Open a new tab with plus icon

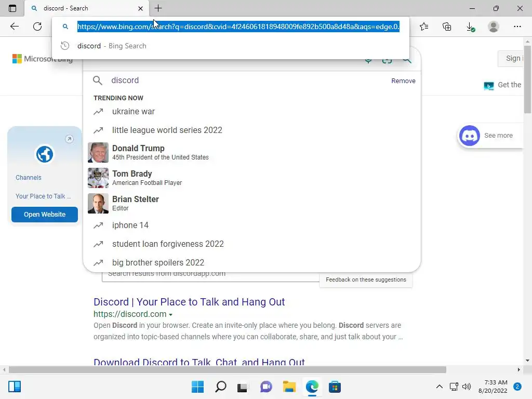coord(158,8)
